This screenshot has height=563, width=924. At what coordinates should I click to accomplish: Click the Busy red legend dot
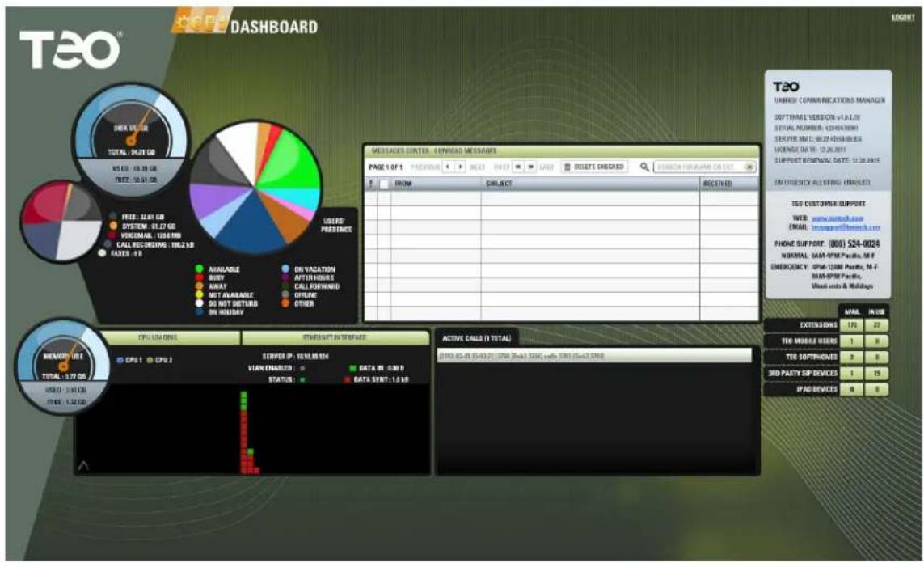199,277
